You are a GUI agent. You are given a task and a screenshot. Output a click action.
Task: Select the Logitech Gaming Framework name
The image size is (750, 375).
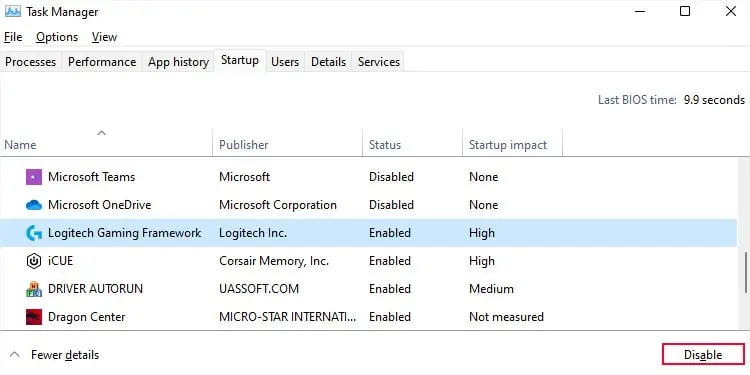pos(124,233)
